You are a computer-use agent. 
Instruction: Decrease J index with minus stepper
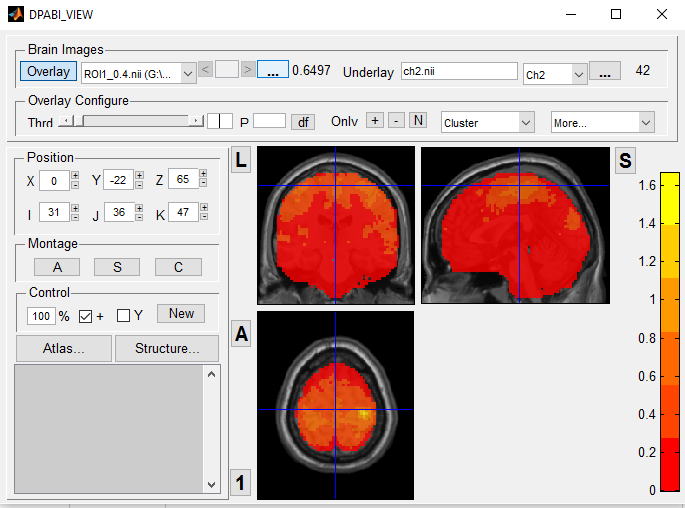[139, 217]
